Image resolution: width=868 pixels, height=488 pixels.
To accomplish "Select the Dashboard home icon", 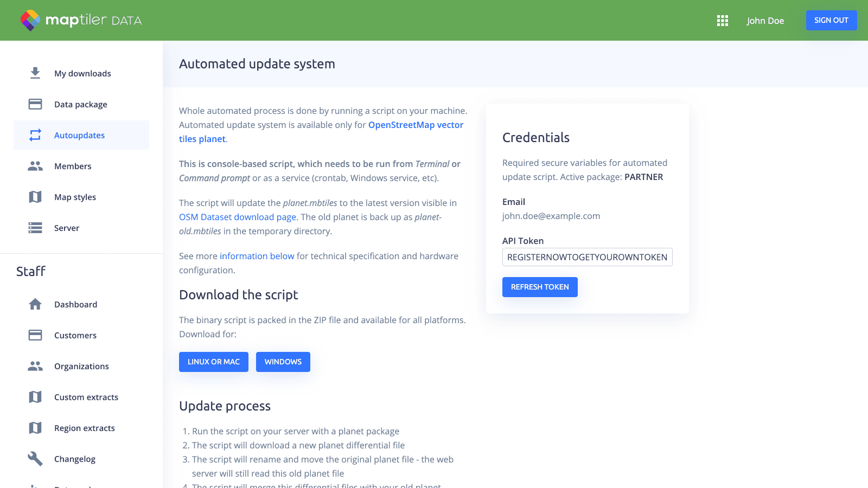I will pos(35,304).
